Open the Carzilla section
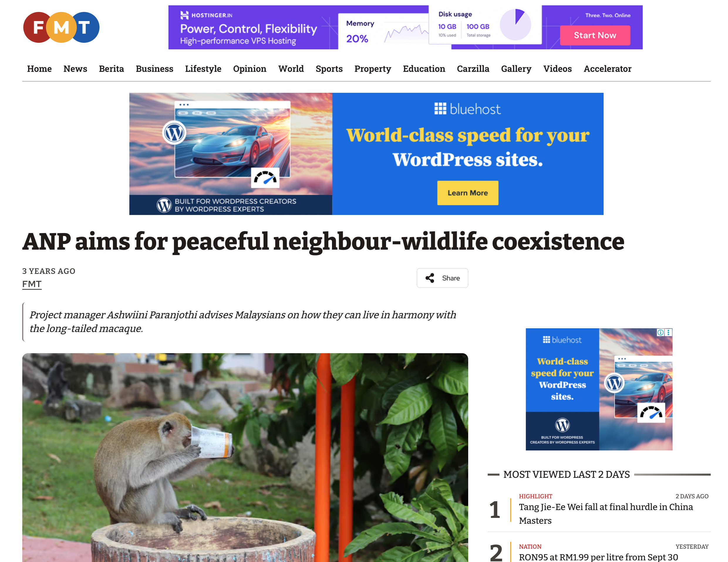728x562 pixels. pos(473,69)
